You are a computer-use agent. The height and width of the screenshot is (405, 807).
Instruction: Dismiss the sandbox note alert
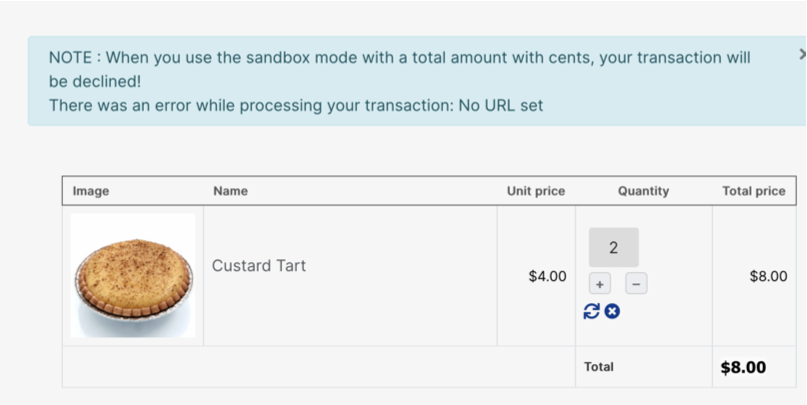(802, 55)
